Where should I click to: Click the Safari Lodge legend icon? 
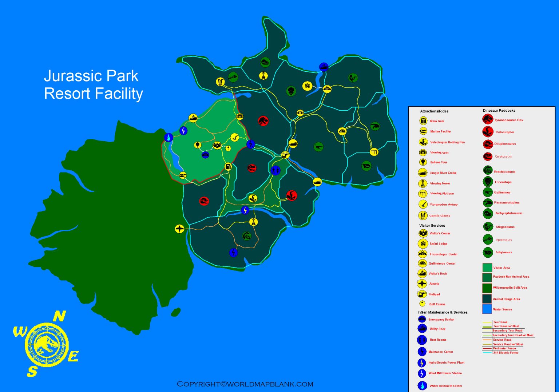[423, 243]
